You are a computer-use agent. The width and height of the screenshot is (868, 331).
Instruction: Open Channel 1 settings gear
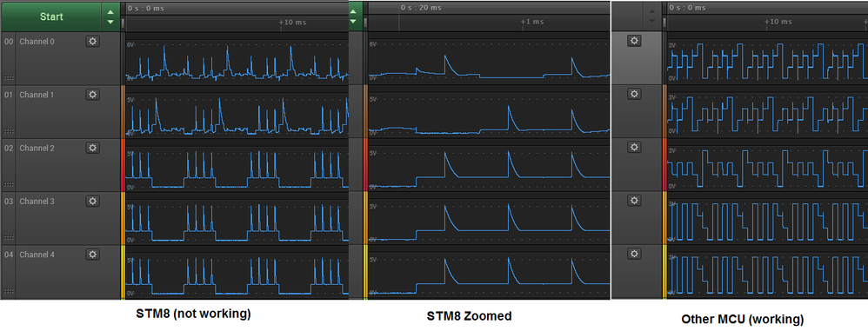[x=92, y=95]
